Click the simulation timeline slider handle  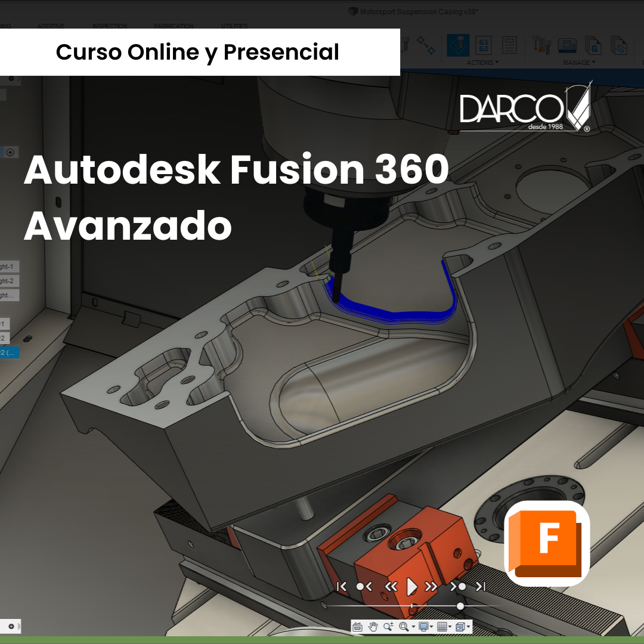point(460,606)
